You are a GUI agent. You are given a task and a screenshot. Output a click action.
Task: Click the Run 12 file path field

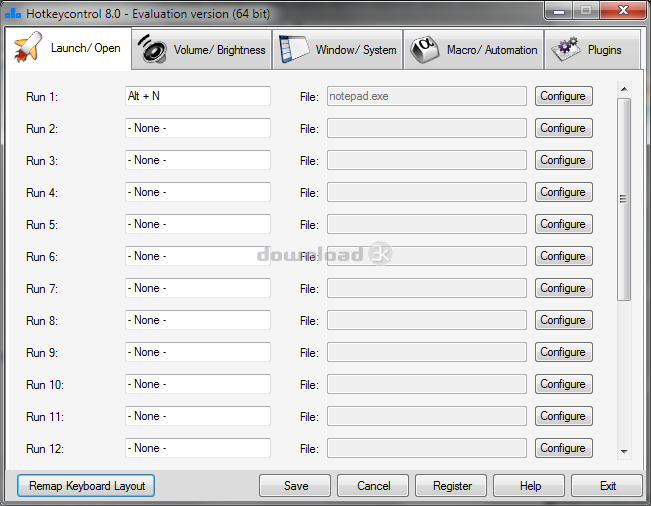[427, 447]
